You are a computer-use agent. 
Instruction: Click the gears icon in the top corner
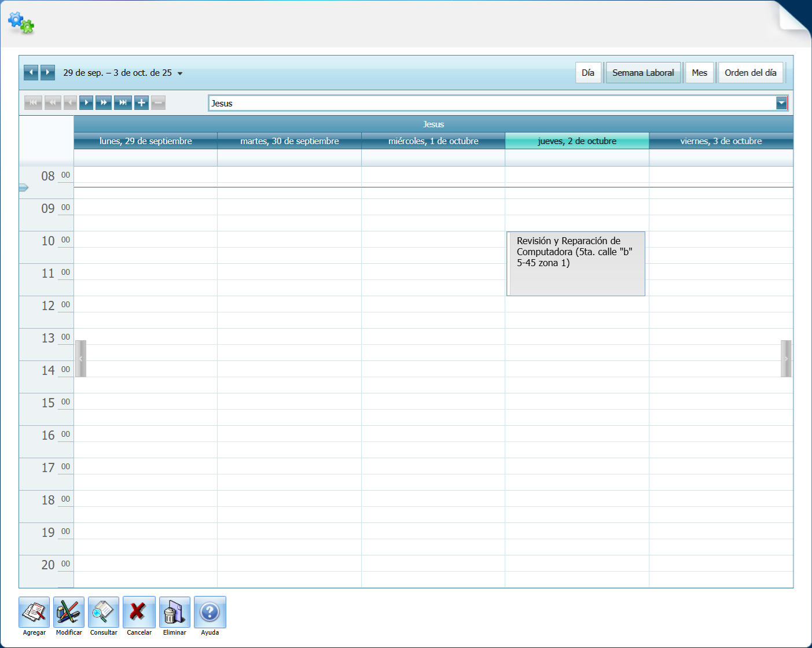tap(21, 23)
